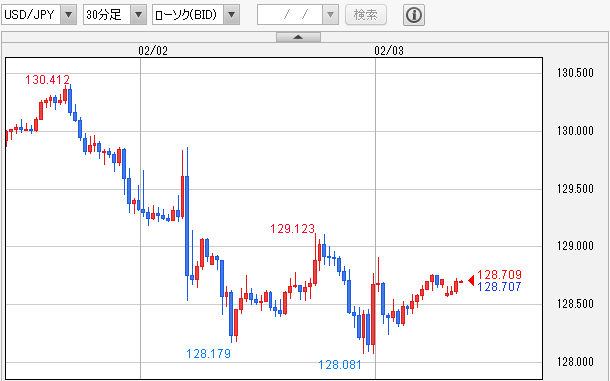The height and width of the screenshot is (381, 610).
Task: Collapse the top panel with up arrow
Action: point(298,37)
